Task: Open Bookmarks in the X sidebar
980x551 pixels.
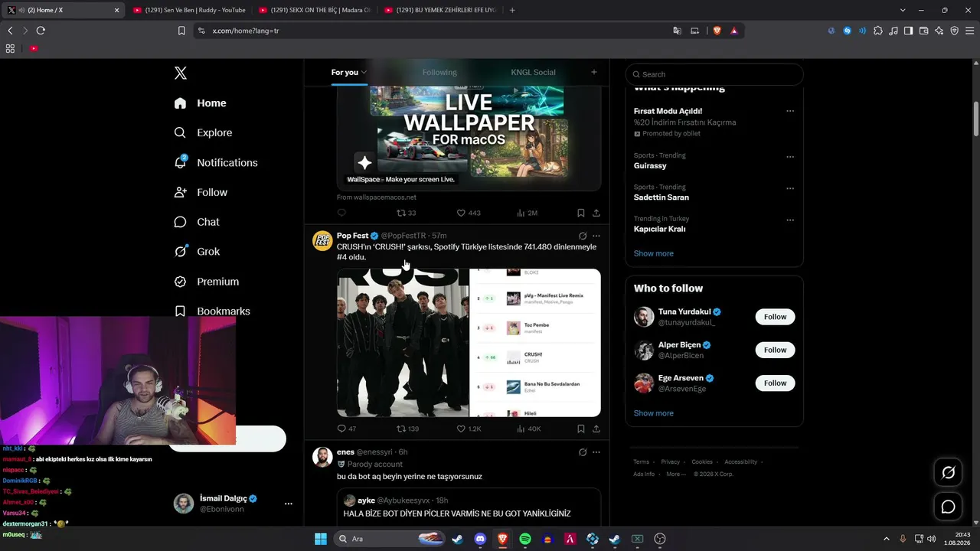Action: click(x=212, y=311)
